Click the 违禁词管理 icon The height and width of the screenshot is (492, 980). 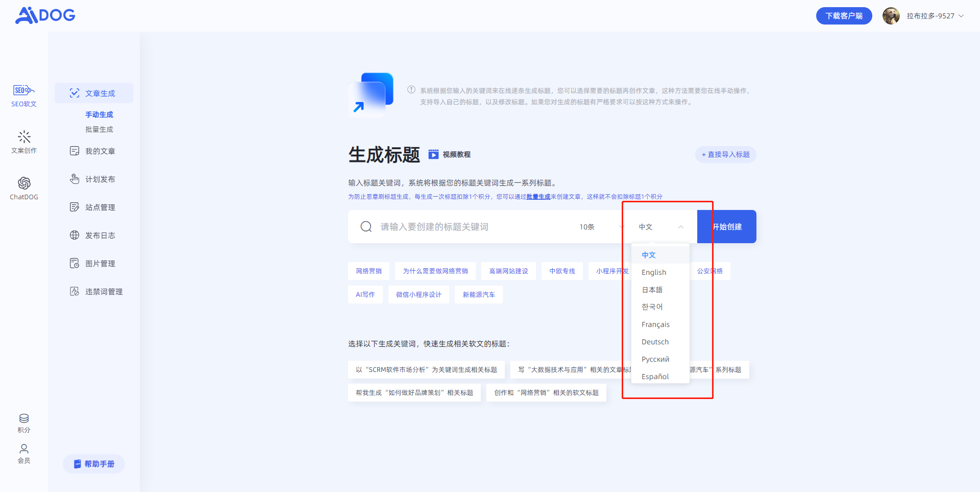[75, 291]
